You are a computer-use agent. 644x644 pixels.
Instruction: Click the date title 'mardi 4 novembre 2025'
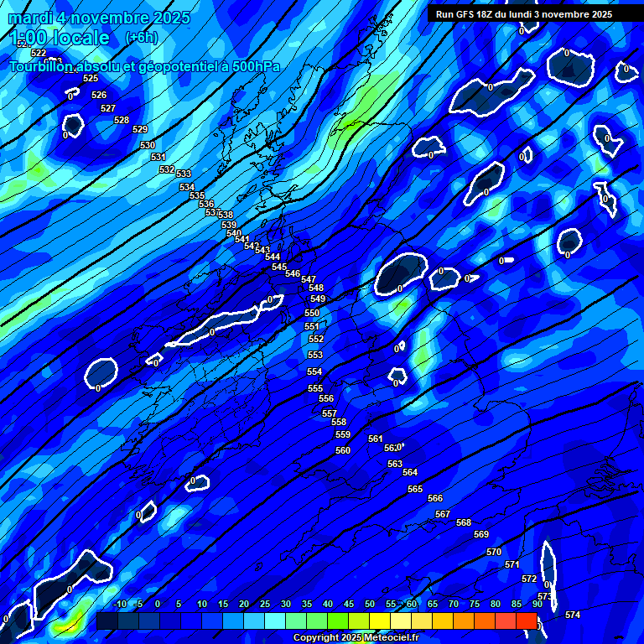click(x=99, y=18)
